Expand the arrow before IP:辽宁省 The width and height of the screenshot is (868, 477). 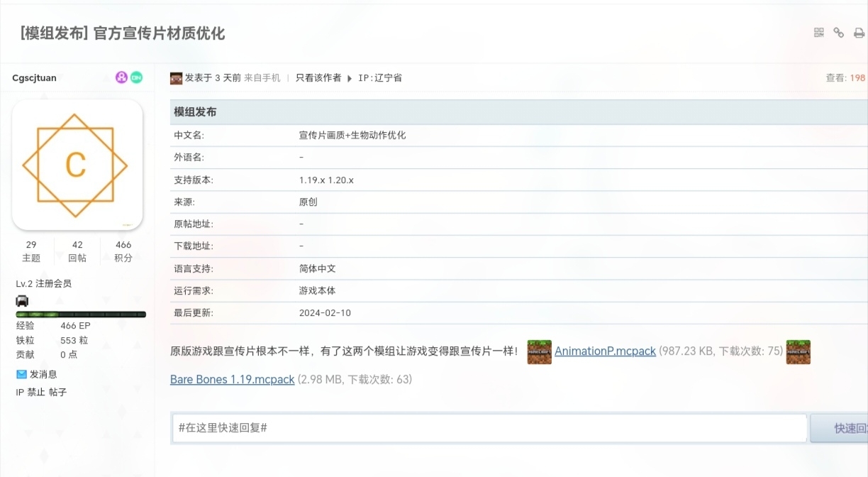point(349,78)
